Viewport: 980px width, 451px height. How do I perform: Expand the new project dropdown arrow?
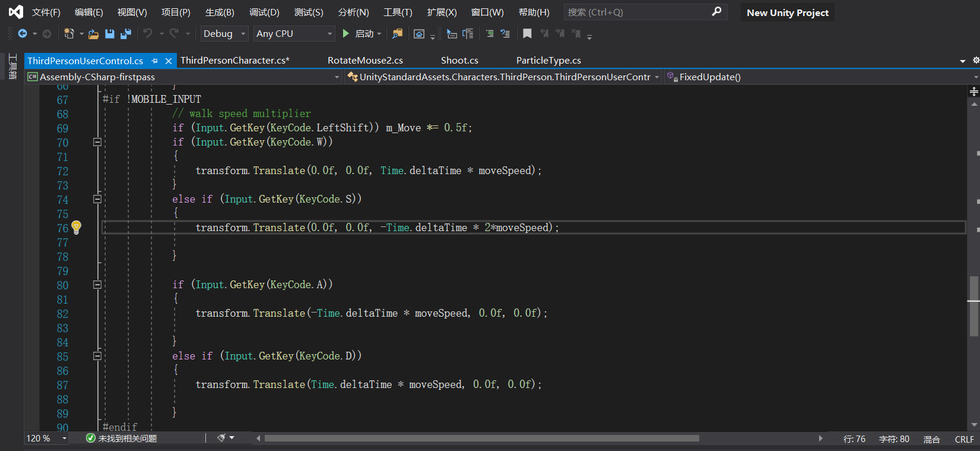click(x=81, y=34)
